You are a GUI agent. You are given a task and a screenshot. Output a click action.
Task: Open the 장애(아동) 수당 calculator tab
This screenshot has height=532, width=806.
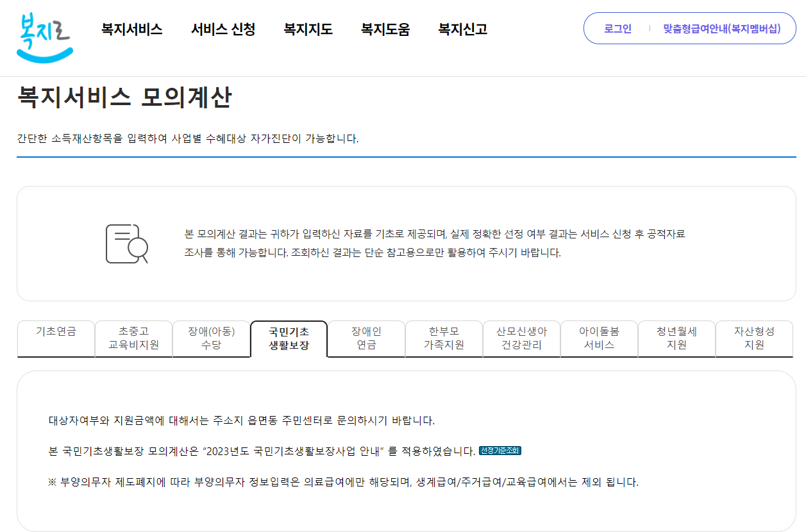click(x=211, y=338)
